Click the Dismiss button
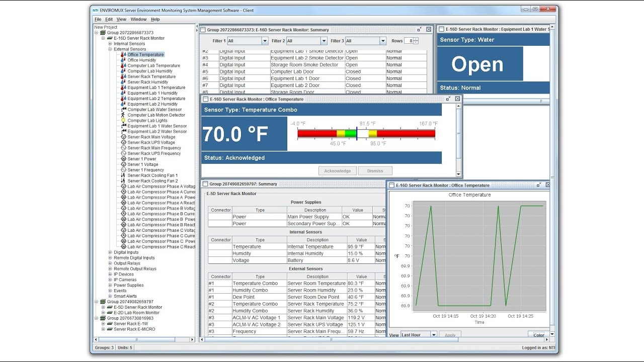 point(375,171)
